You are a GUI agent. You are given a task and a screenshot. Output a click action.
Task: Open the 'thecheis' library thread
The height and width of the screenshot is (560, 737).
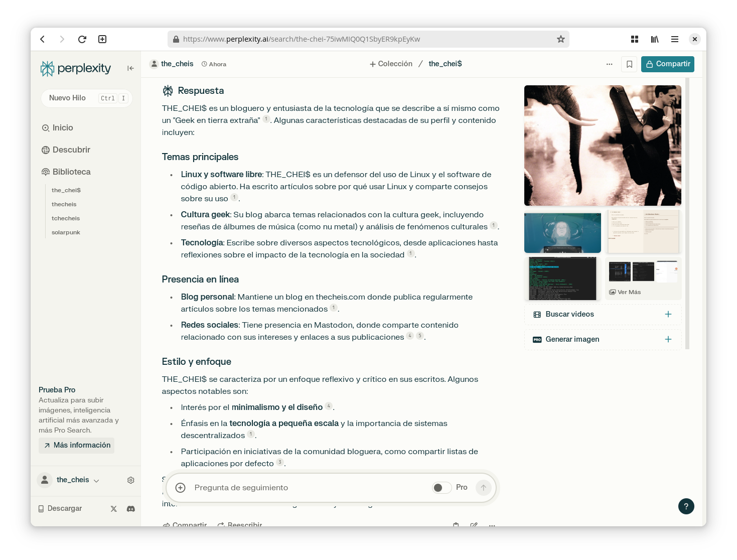pyautogui.click(x=64, y=204)
